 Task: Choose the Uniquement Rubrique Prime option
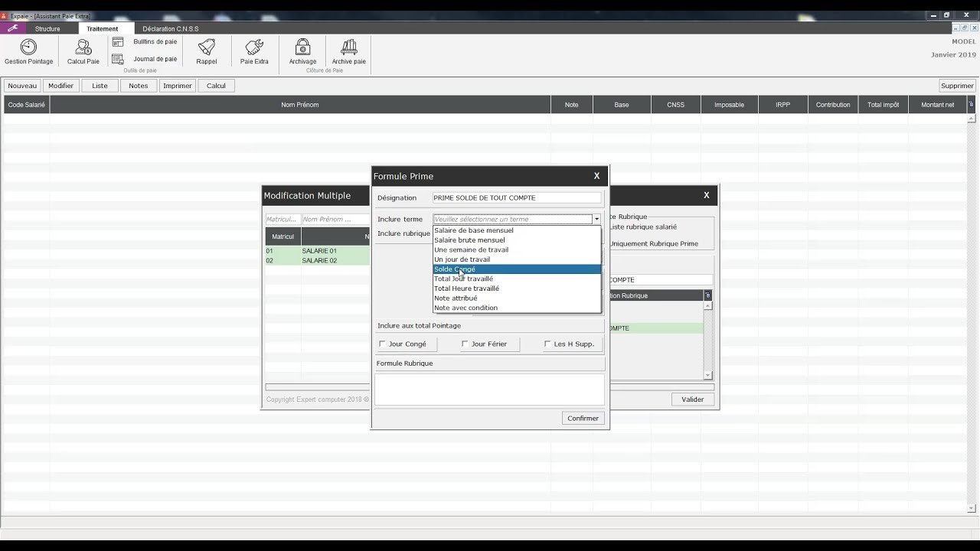pos(654,244)
